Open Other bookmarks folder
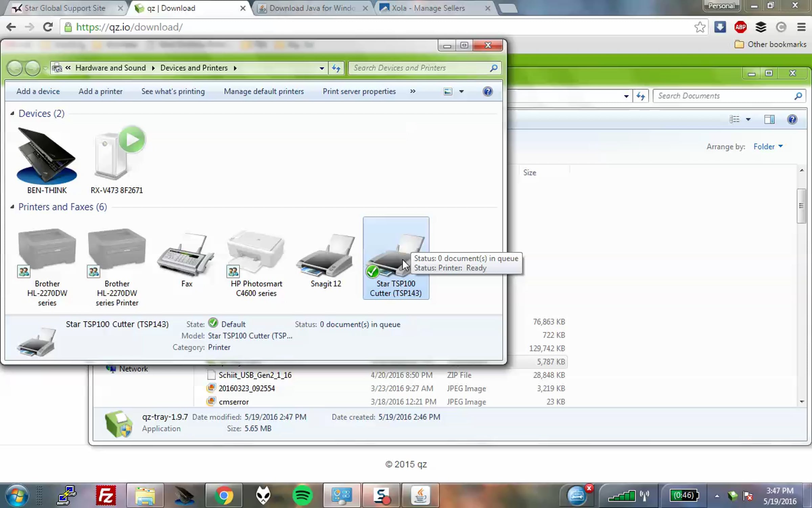 pos(770,44)
